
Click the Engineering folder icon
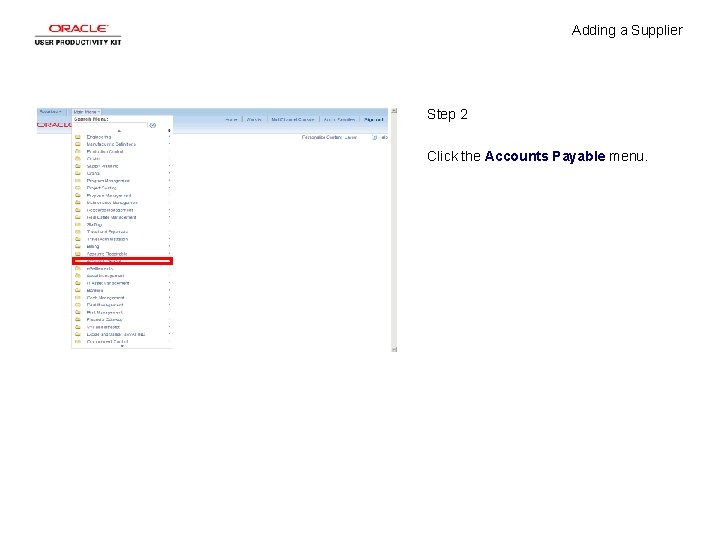point(78,137)
